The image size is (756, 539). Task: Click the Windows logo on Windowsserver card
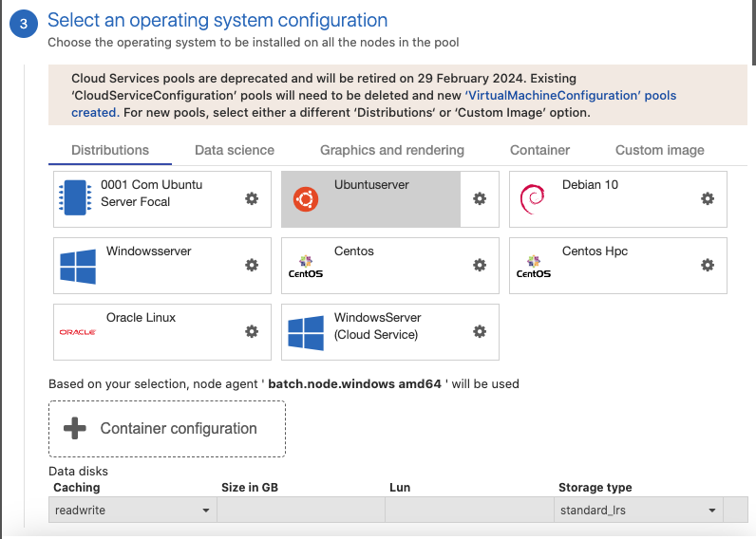click(x=78, y=267)
